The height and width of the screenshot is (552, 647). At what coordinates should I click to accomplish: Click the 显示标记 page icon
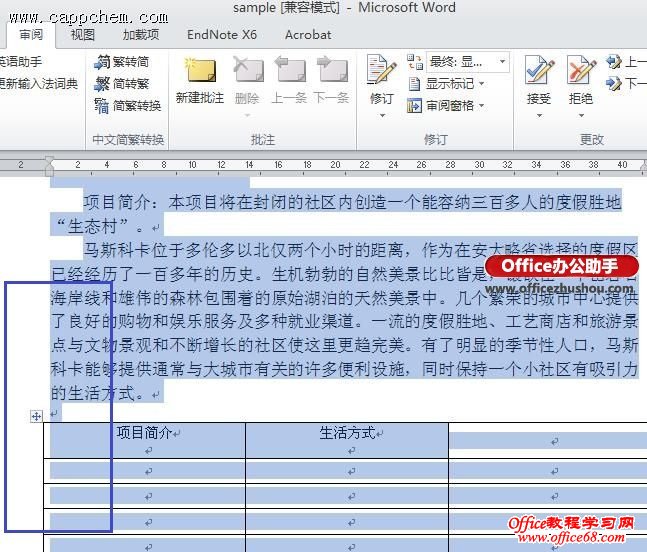pyautogui.click(x=414, y=84)
